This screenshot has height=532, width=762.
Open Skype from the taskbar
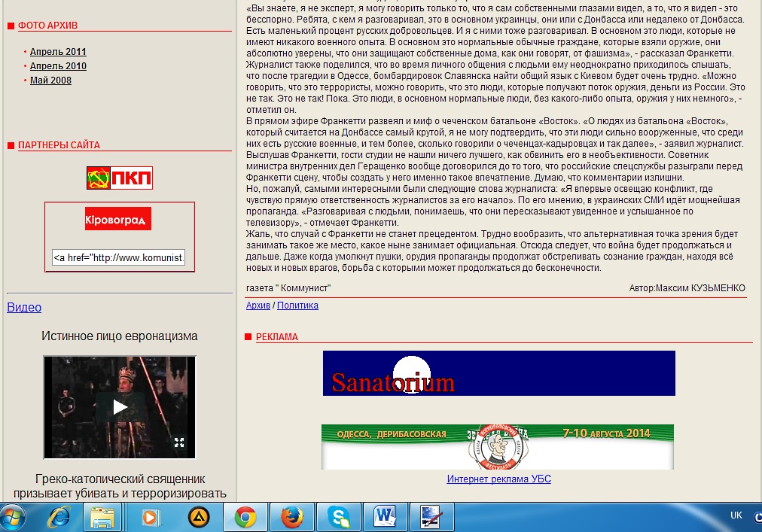pos(339,518)
